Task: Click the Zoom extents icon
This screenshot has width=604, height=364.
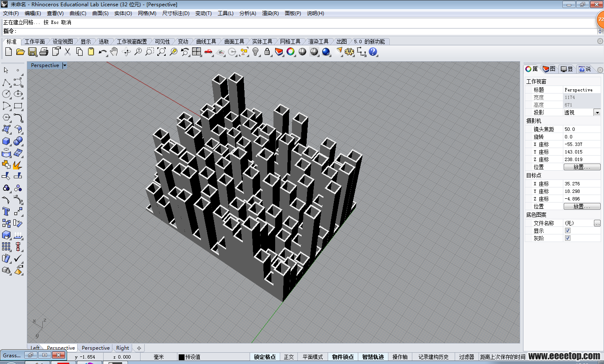Action: [x=161, y=52]
